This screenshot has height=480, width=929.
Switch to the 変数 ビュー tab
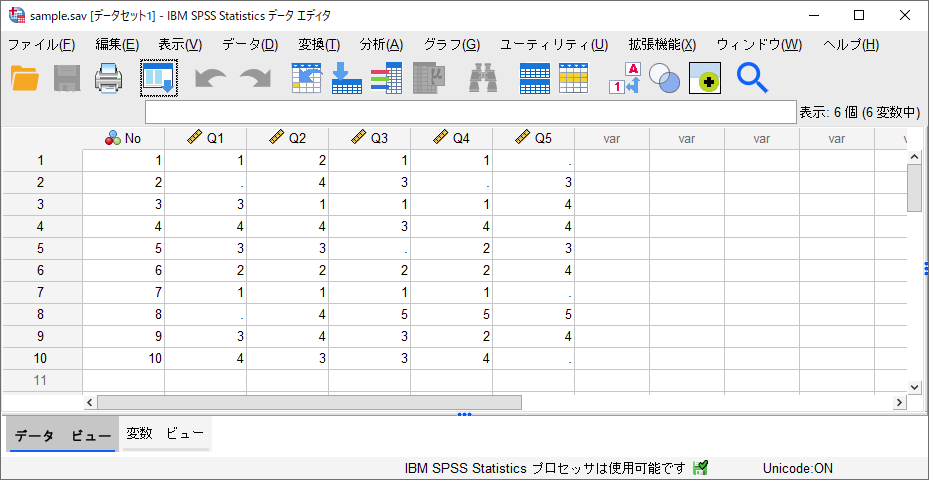pos(165,434)
